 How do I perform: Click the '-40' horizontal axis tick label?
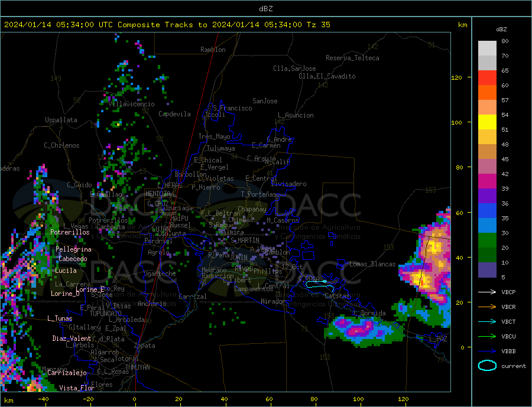tap(43, 399)
